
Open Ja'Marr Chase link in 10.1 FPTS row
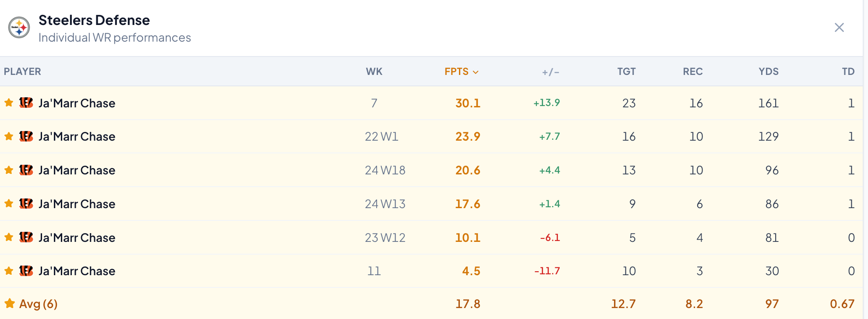[77, 237]
